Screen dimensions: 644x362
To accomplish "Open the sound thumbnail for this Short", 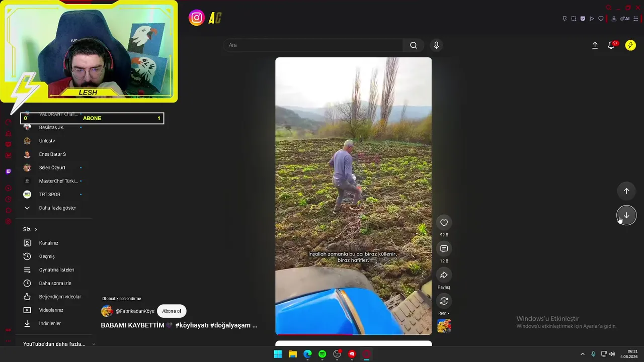I will (444, 326).
